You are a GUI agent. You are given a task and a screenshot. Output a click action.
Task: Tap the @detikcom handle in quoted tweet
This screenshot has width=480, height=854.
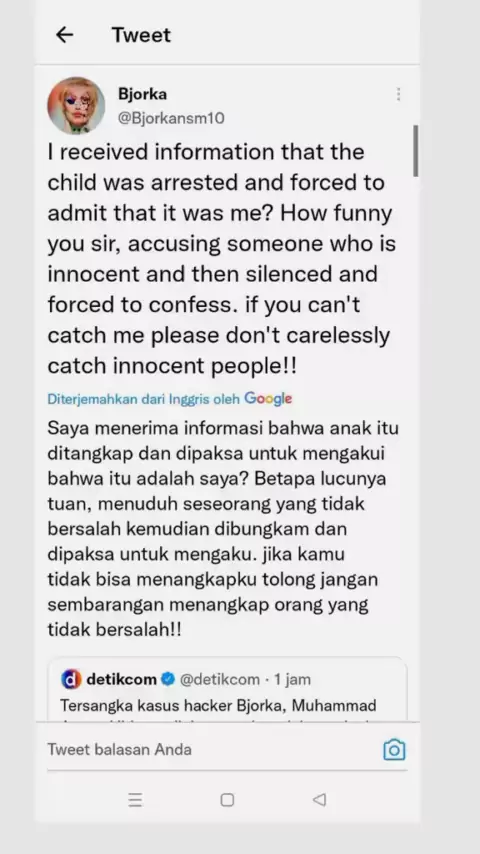pos(220,679)
